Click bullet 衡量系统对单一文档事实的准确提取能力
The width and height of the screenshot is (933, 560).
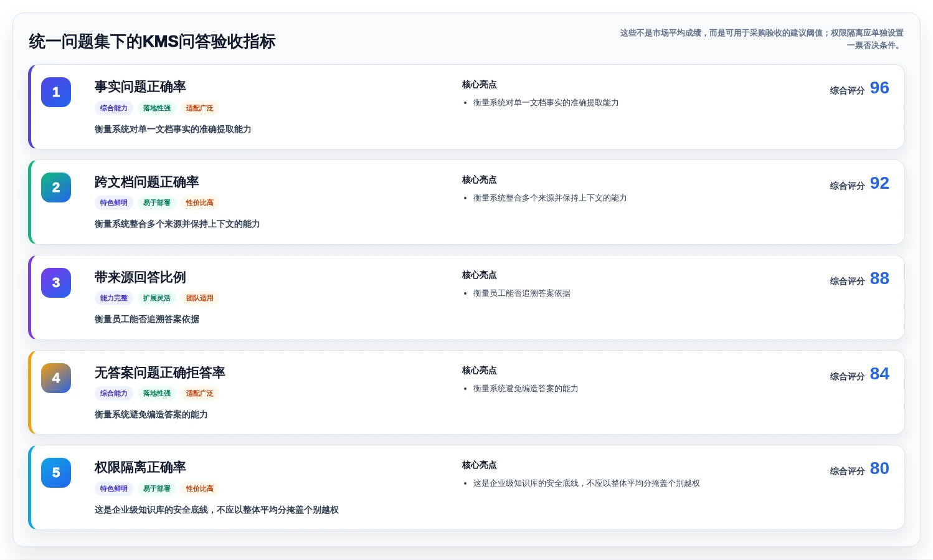tap(546, 103)
